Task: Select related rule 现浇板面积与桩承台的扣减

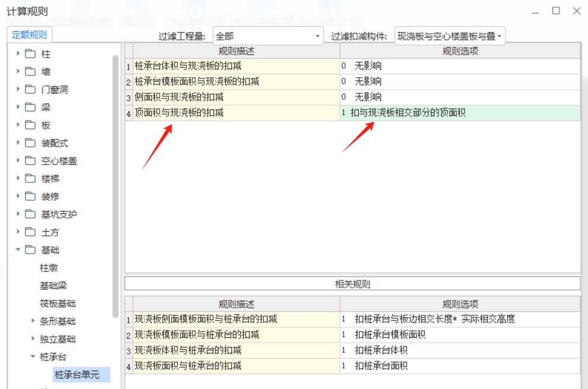Action: (x=236, y=366)
